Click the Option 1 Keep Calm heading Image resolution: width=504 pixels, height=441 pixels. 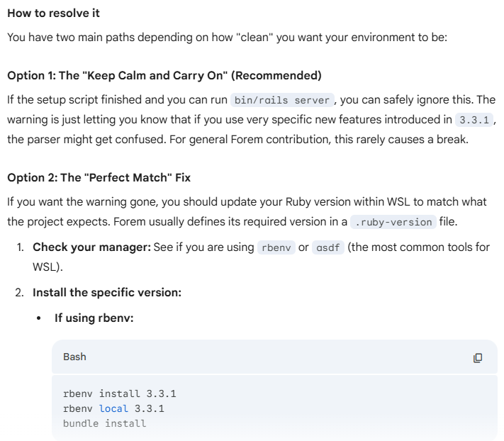point(164,76)
